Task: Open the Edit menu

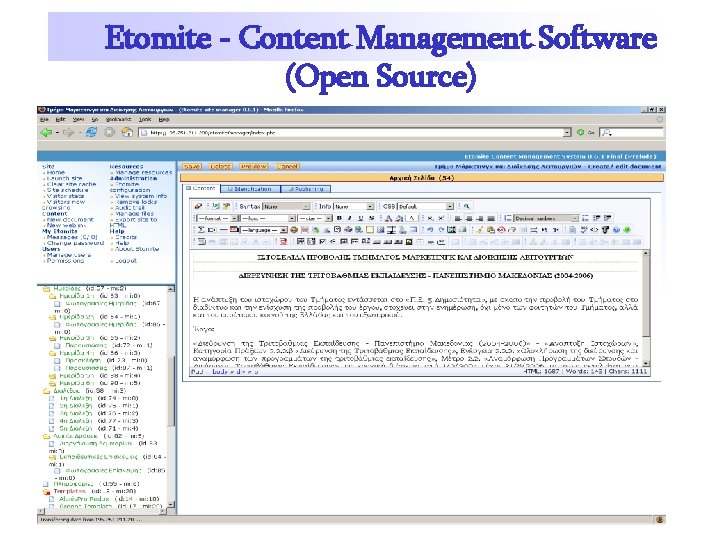Action: (60, 119)
